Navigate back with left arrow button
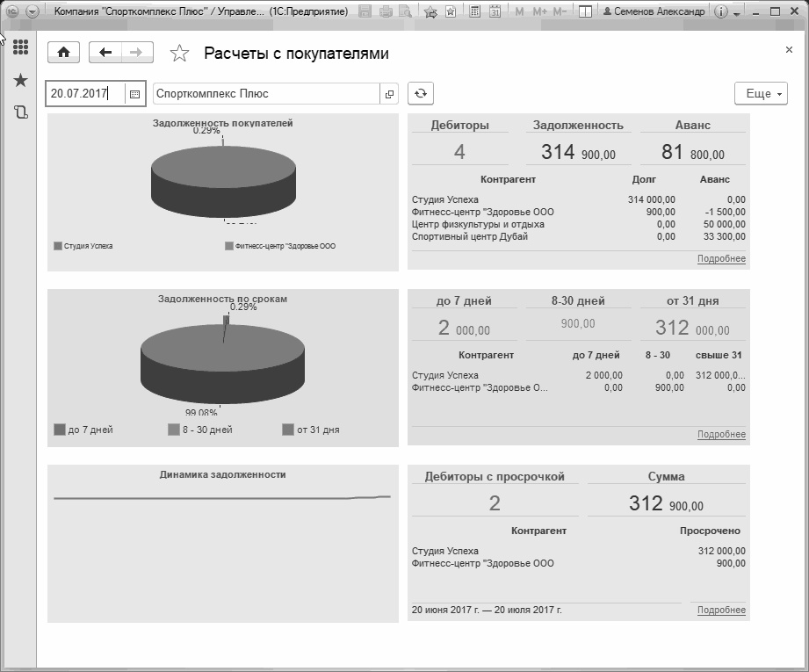The height and width of the screenshot is (672, 809). point(105,52)
